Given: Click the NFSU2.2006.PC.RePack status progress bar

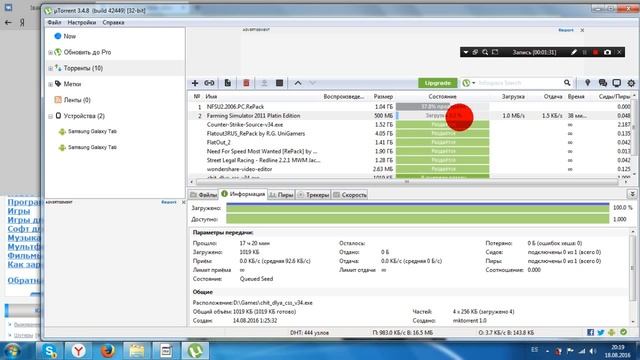Looking at the screenshot, I should click(x=442, y=107).
